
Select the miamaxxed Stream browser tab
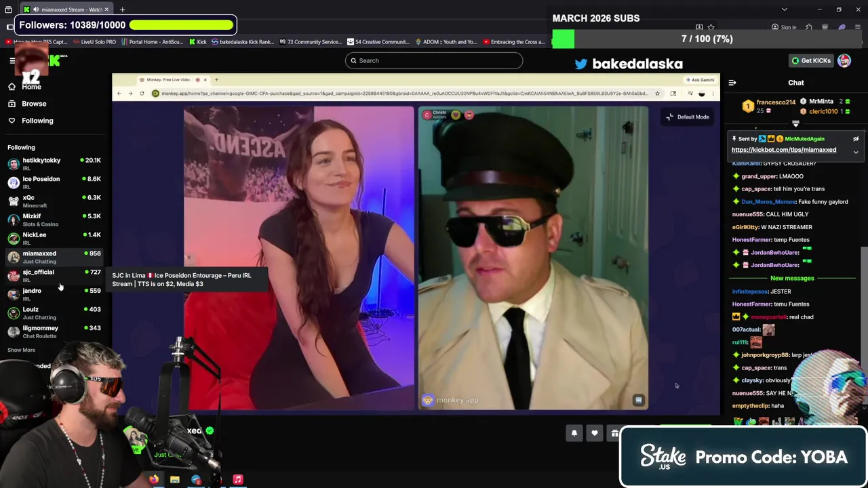[x=66, y=9]
